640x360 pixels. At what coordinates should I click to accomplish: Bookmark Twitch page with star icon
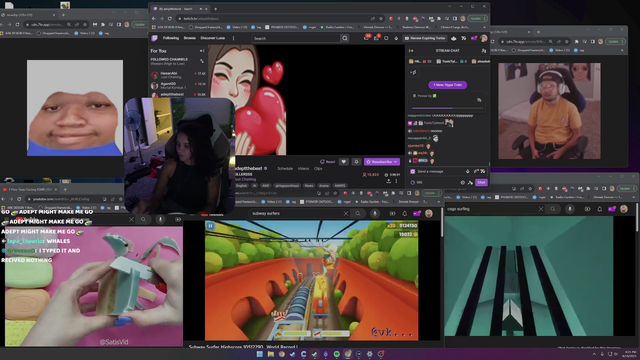point(381,18)
